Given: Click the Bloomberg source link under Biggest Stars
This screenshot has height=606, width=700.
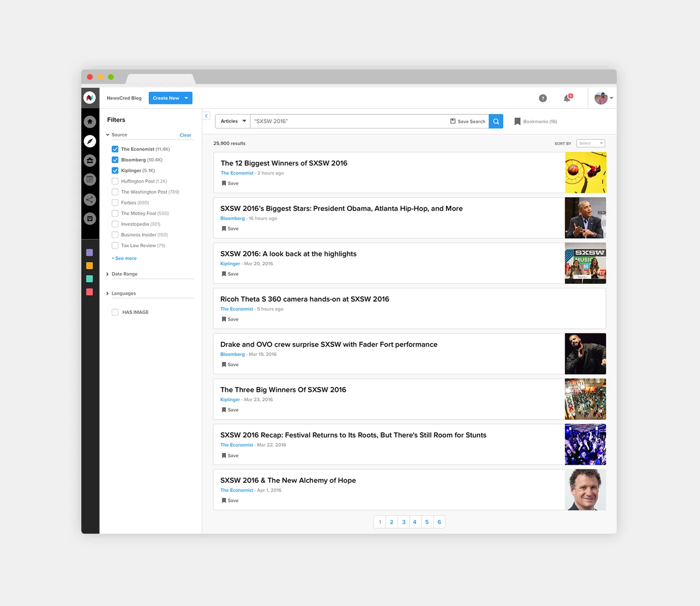Looking at the screenshot, I should 233,218.
